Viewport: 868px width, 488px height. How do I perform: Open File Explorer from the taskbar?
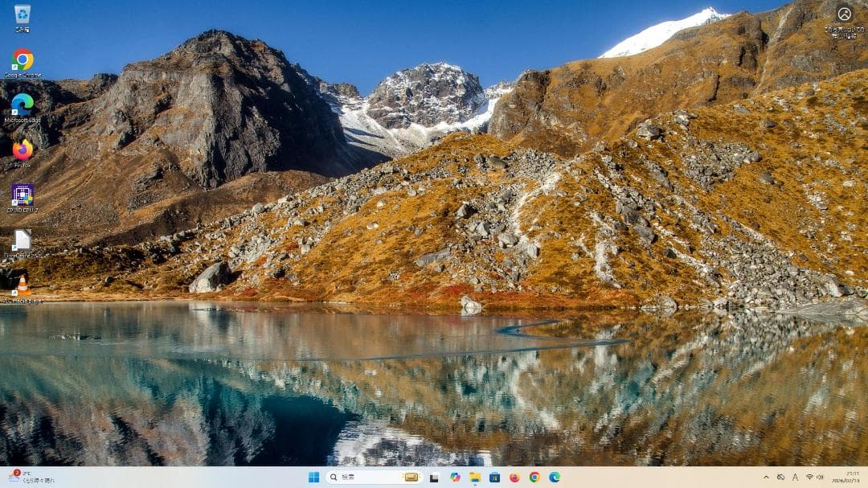click(x=475, y=477)
